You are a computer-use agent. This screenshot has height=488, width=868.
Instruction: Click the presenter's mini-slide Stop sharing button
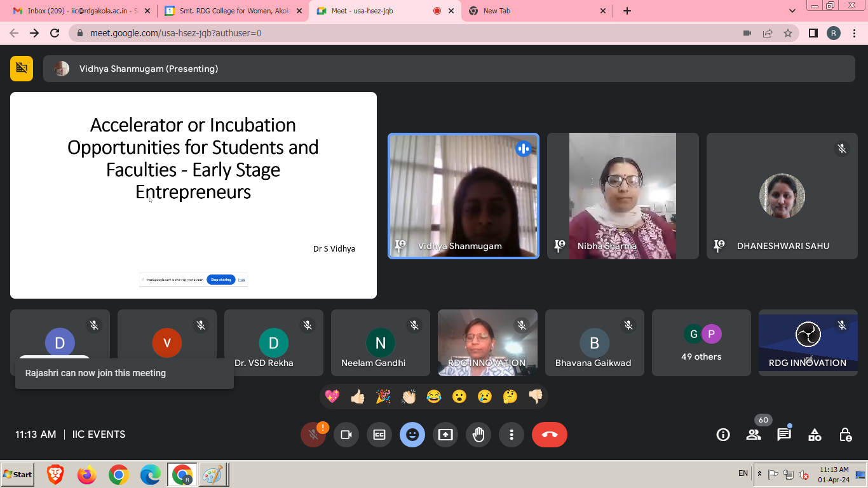point(221,280)
